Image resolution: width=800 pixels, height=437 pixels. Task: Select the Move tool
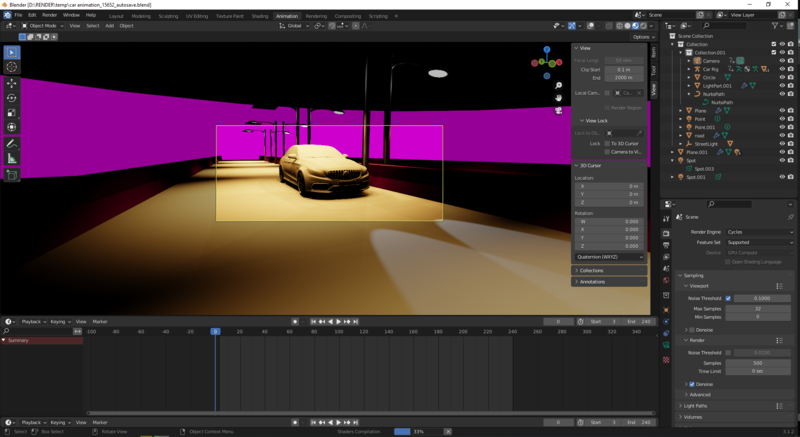click(12, 83)
